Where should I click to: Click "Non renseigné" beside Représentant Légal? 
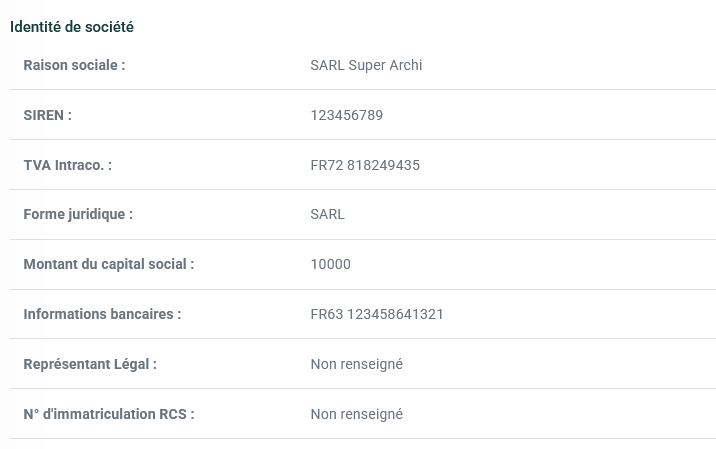coord(356,364)
